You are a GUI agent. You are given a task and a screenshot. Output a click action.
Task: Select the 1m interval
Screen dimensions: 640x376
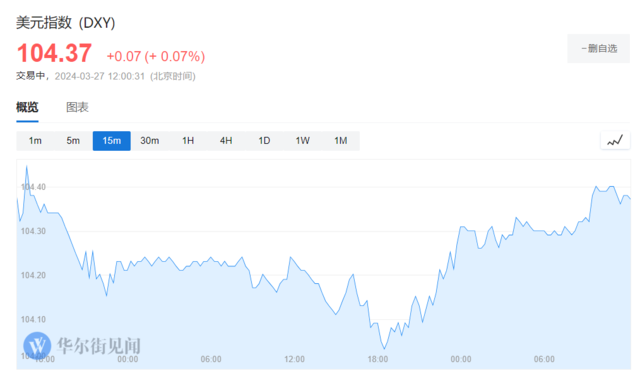(x=35, y=141)
